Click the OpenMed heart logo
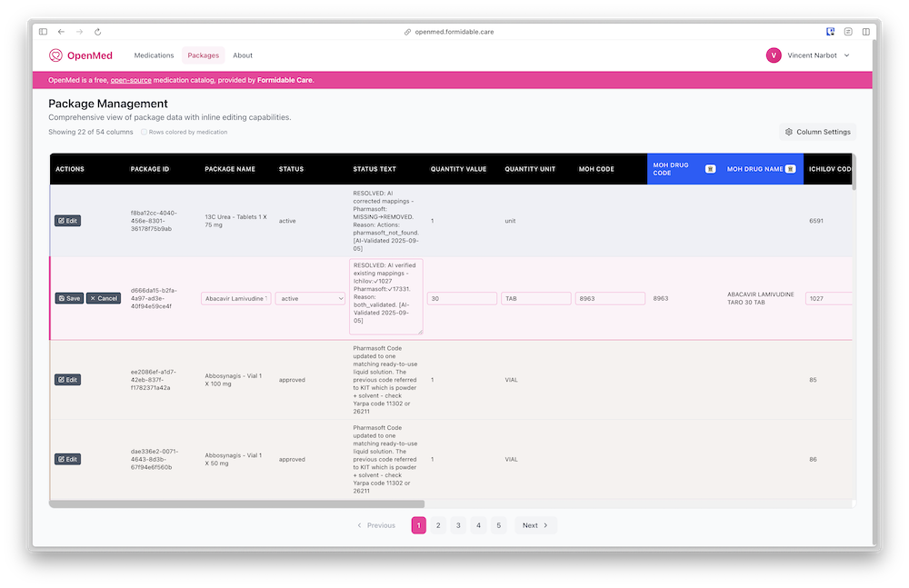Image resolution: width=909 pixels, height=588 pixels. (x=56, y=55)
